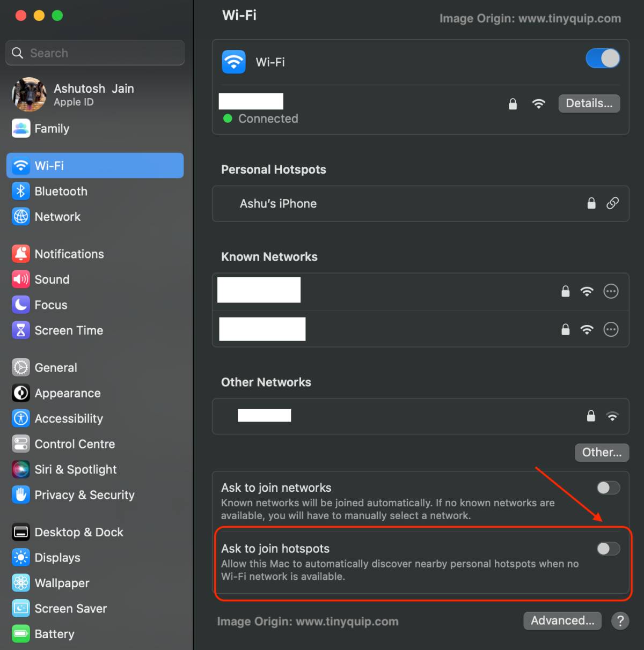Open the Advanced... Wi-Fi settings
The image size is (644, 650).
tap(562, 621)
